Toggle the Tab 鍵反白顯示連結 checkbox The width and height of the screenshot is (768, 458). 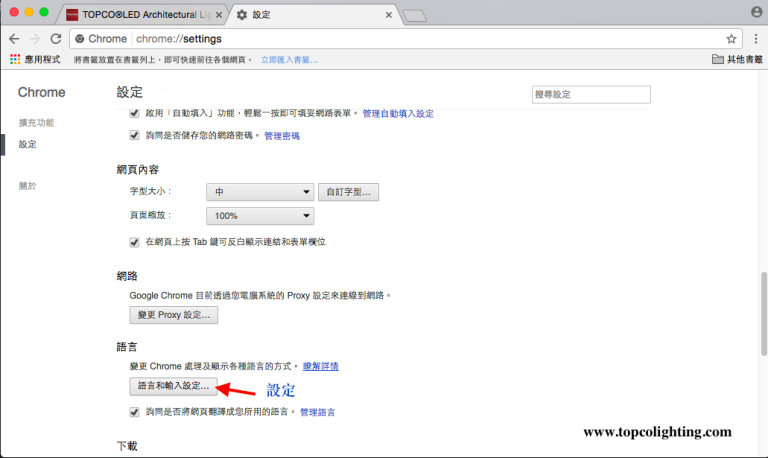pyautogui.click(x=134, y=242)
